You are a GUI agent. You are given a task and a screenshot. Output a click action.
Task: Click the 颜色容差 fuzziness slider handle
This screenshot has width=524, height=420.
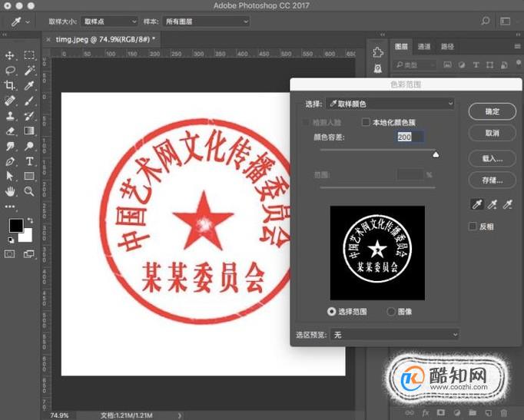(436, 154)
